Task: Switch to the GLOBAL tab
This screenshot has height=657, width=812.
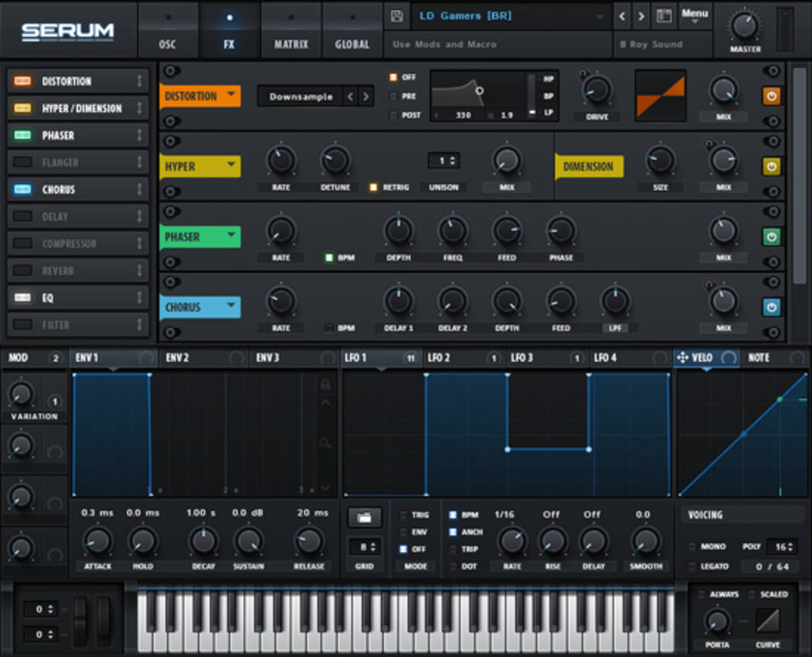Action: click(352, 30)
